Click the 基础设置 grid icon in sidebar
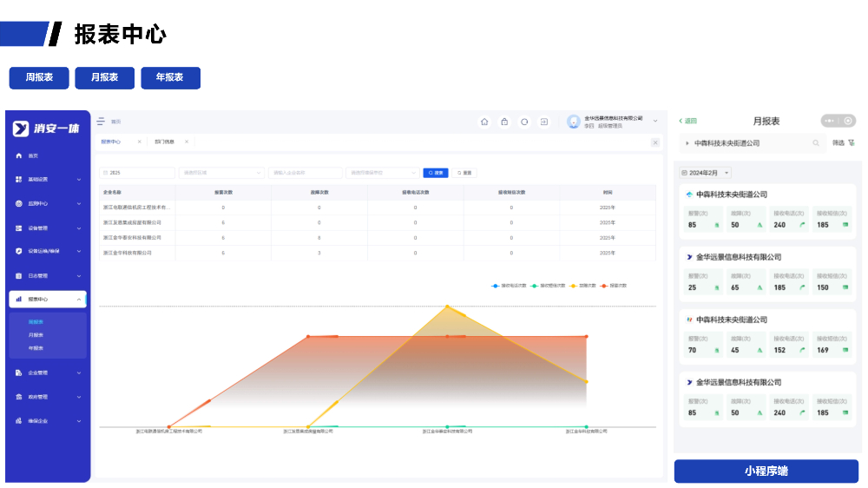868x488 pixels. point(19,180)
